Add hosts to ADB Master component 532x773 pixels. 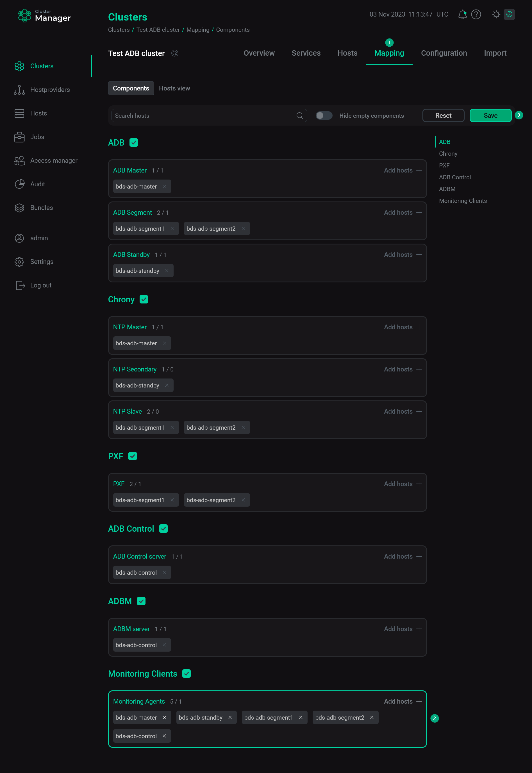(x=403, y=170)
